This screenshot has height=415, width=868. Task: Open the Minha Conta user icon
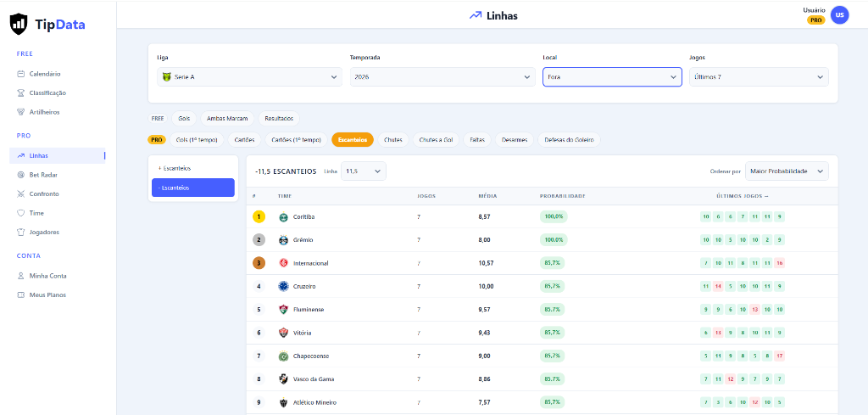tap(20, 276)
